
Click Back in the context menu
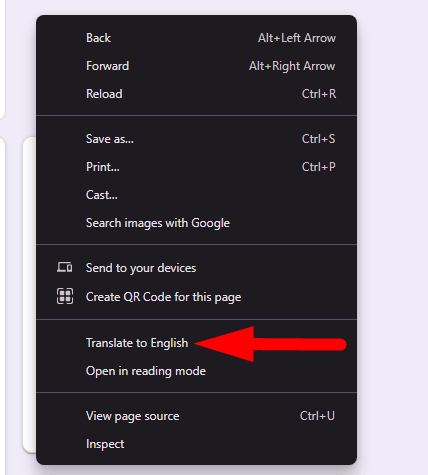(196, 38)
